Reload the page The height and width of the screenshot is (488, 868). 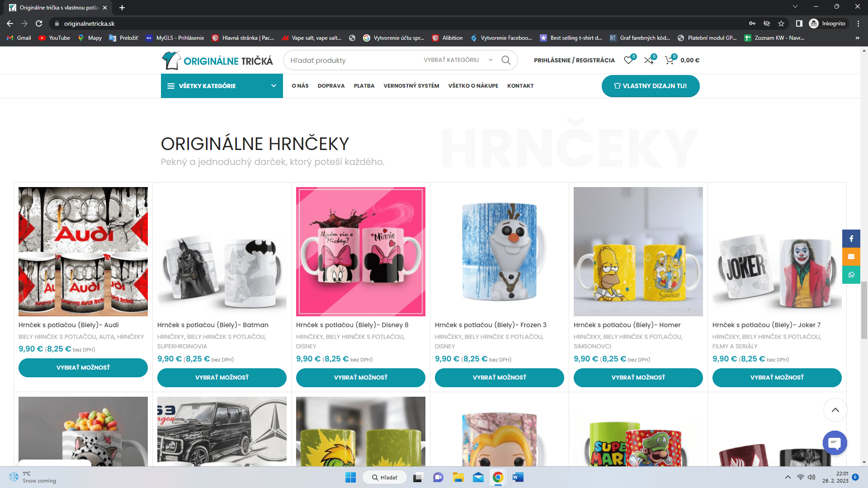[x=39, y=23]
